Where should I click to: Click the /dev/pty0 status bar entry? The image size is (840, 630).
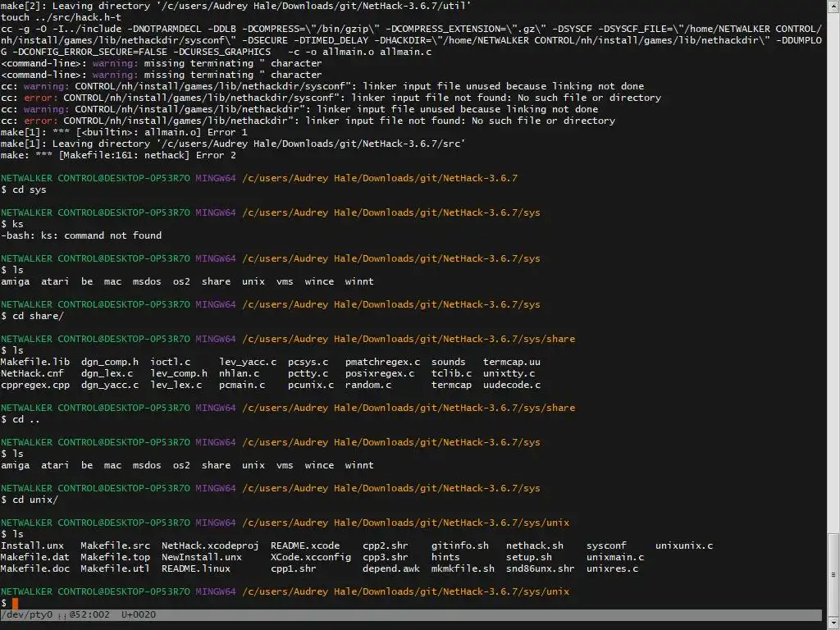click(27, 614)
